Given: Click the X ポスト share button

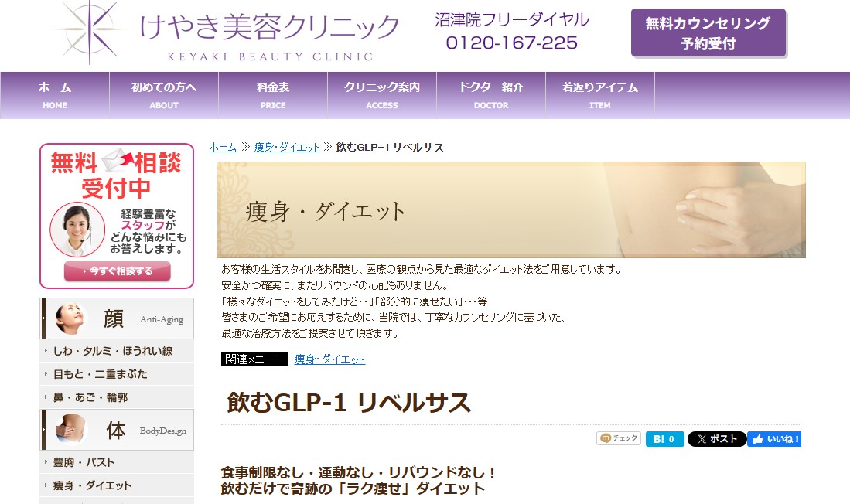Looking at the screenshot, I should (717, 439).
